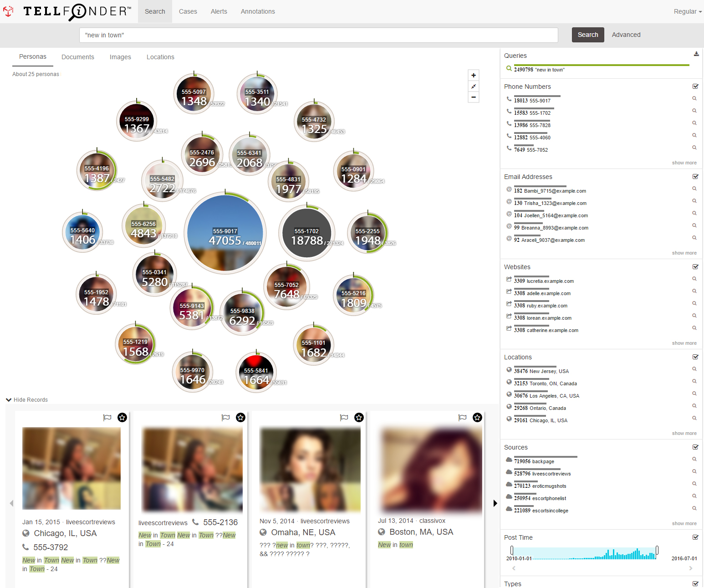Click the Post Time right slider handle
Image resolution: width=704 pixels, height=588 pixels.
[657, 550]
